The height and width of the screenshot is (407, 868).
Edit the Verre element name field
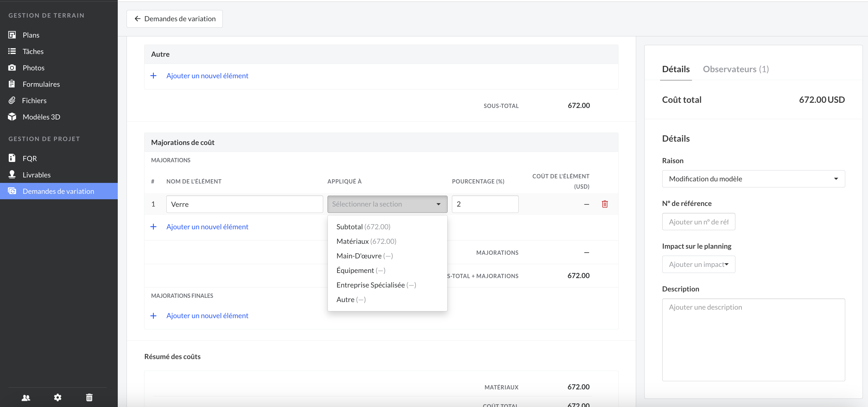[x=244, y=204]
